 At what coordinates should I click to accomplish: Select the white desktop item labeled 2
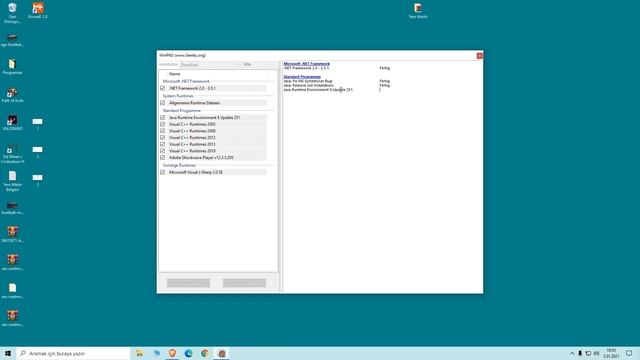pyautogui.click(x=38, y=152)
